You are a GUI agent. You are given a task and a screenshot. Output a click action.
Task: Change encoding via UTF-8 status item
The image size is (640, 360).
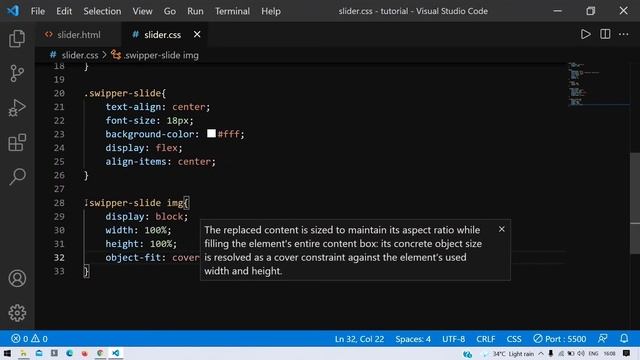(x=453, y=339)
